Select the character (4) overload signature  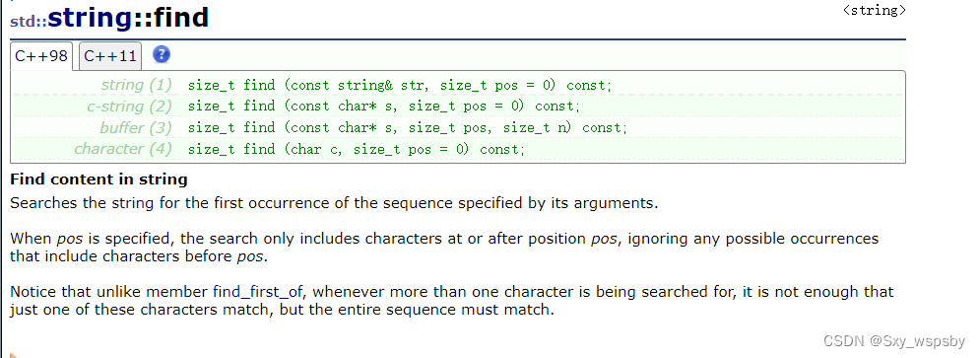pyautogui.click(x=357, y=149)
